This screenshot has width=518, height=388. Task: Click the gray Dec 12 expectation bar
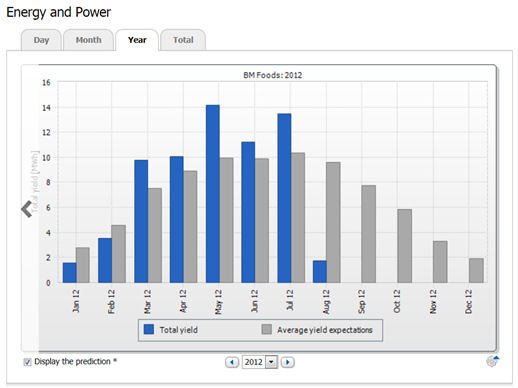(x=476, y=271)
